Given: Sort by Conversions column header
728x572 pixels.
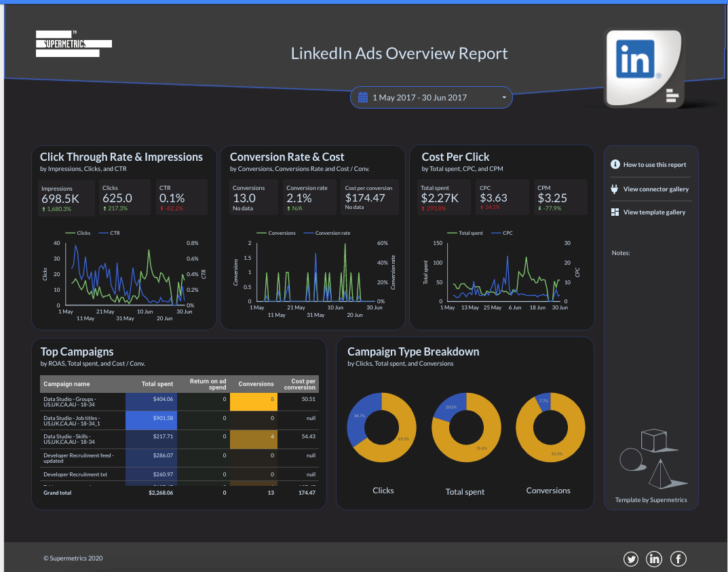Looking at the screenshot, I should point(256,384).
